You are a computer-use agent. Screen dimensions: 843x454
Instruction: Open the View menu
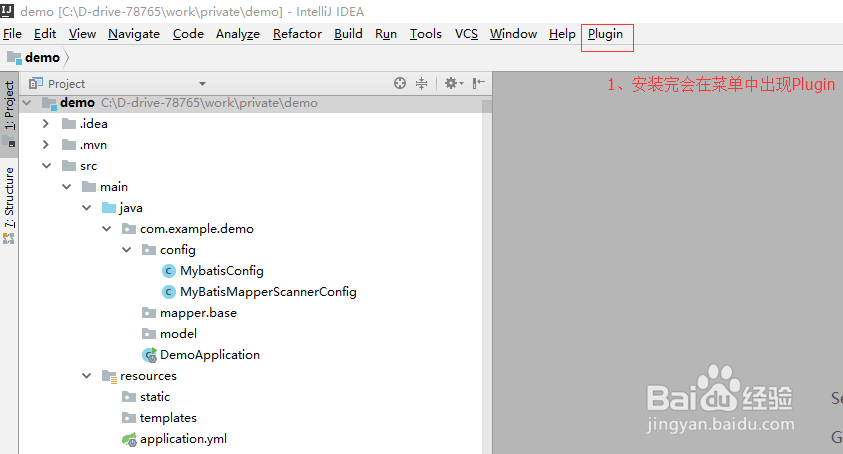pyautogui.click(x=82, y=34)
